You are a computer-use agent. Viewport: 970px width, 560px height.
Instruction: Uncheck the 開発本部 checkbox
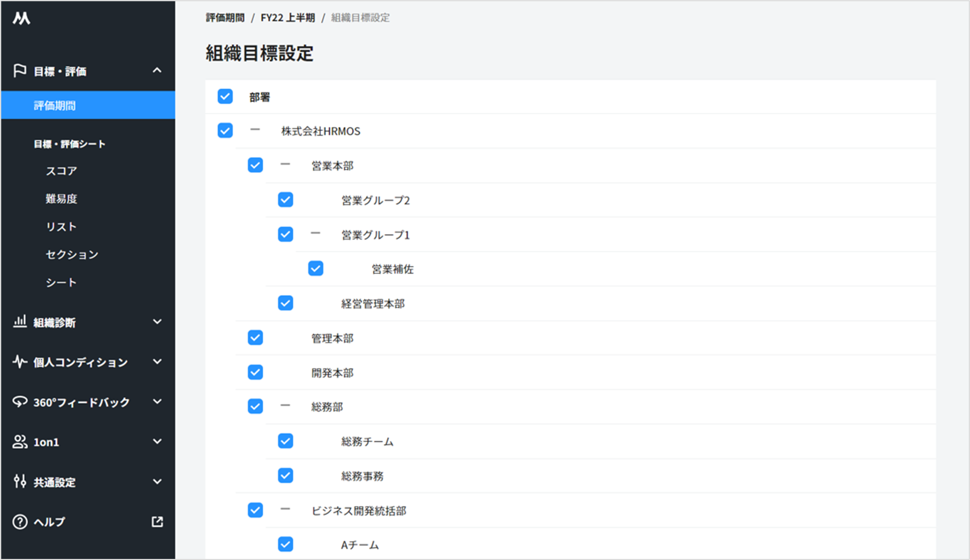[255, 372]
